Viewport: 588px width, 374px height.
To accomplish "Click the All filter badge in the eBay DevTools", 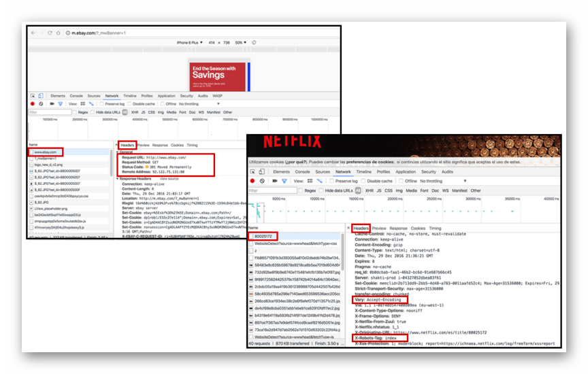I will point(125,112).
